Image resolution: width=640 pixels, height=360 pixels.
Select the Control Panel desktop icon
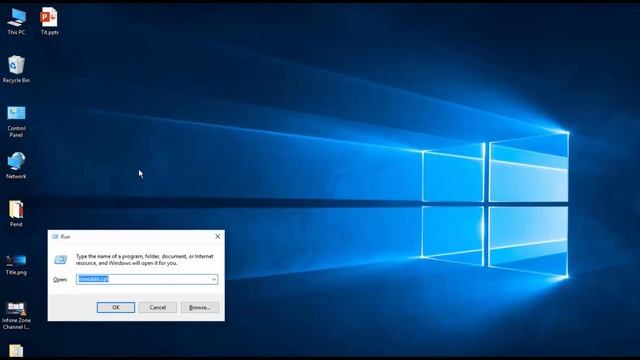[x=16, y=121]
